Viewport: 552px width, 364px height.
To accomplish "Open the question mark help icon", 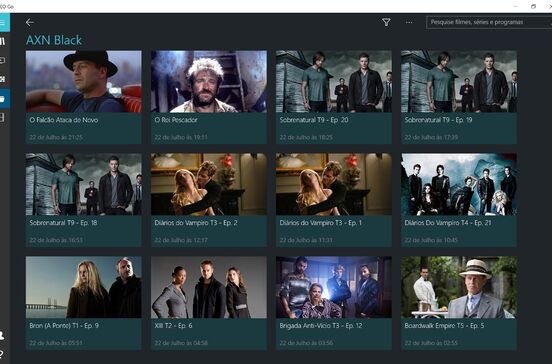I will click(2, 354).
